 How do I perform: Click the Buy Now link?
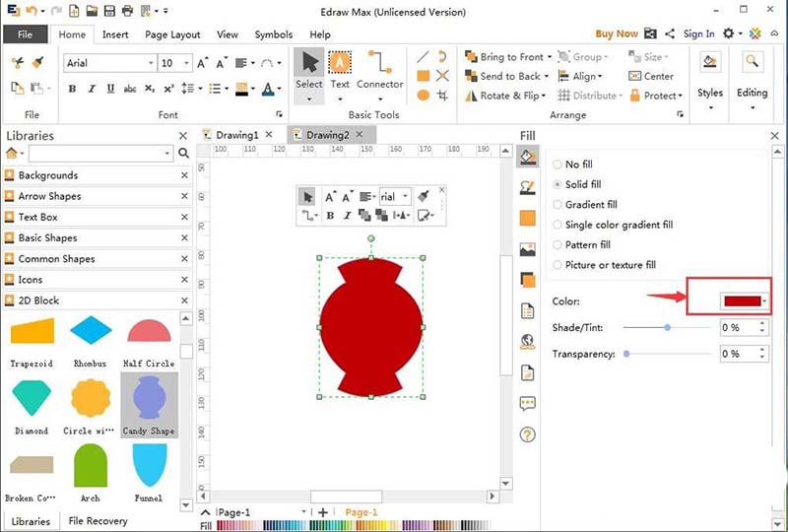coord(617,33)
